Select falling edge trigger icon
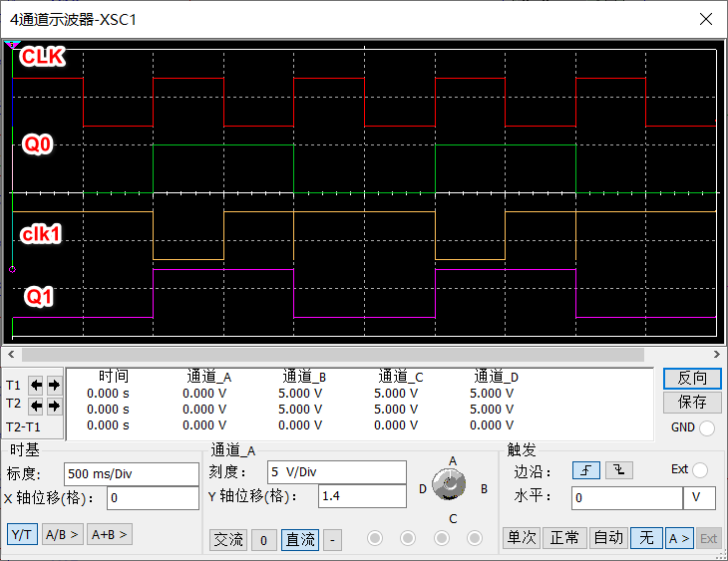 point(619,470)
